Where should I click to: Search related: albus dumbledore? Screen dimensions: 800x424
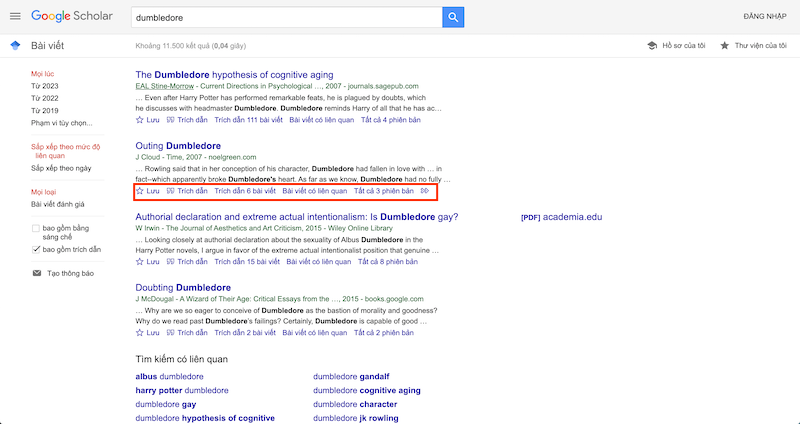tap(169, 377)
